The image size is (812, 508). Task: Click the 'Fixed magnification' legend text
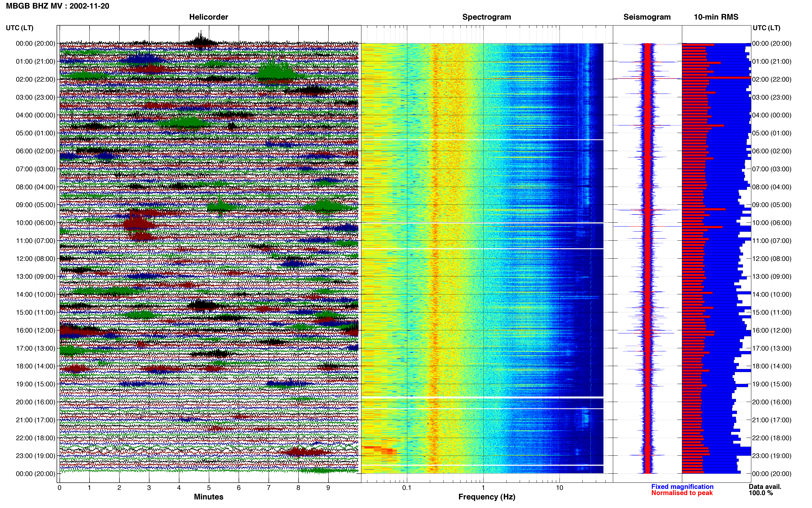point(682,486)
